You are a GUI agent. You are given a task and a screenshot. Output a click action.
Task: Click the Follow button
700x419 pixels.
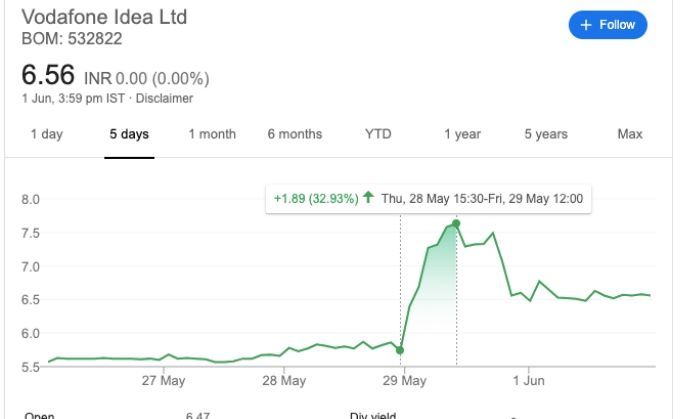[x=608, y=25]
